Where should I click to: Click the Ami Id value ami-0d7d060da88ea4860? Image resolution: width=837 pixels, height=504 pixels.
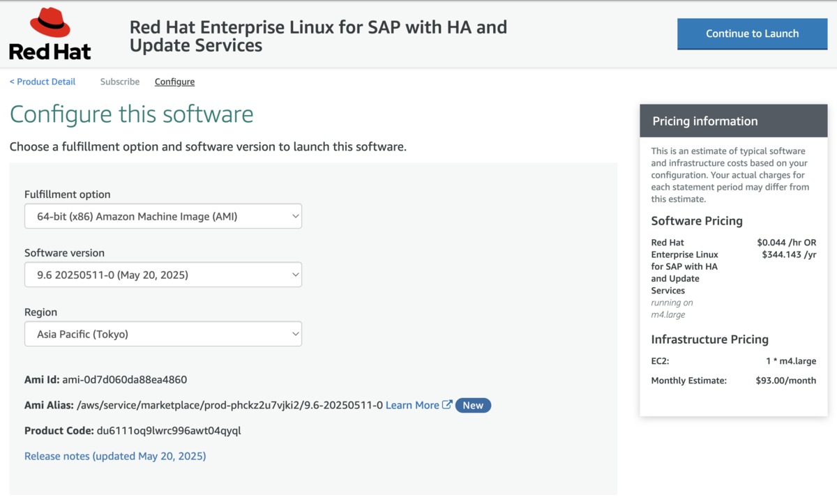125,380
